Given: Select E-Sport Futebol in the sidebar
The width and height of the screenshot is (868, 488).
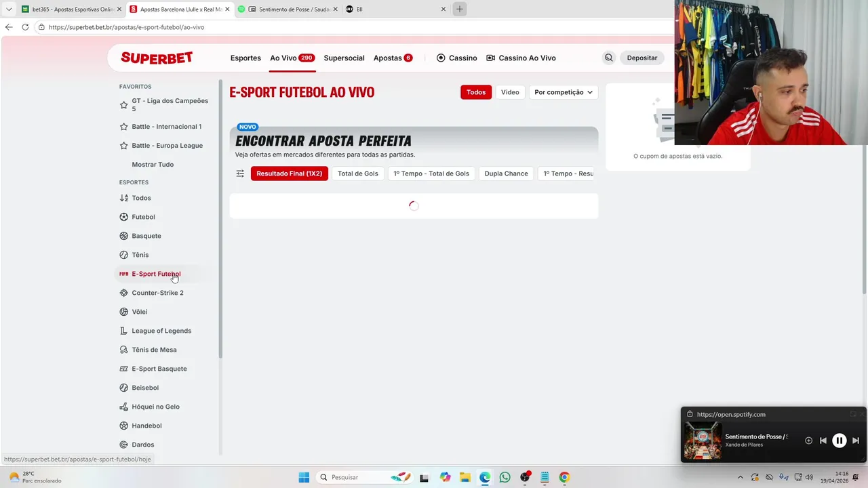Looking at the screenshot, I should pos(156,274).
